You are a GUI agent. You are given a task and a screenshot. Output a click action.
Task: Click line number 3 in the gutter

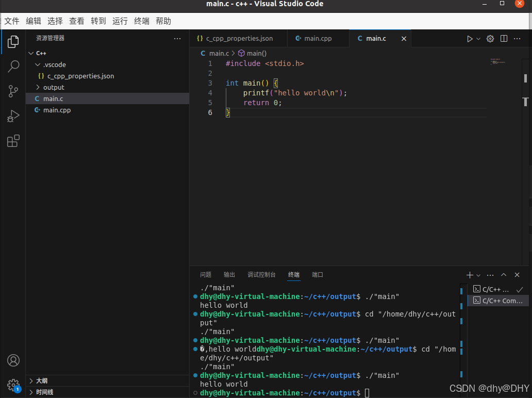point(210,83)
